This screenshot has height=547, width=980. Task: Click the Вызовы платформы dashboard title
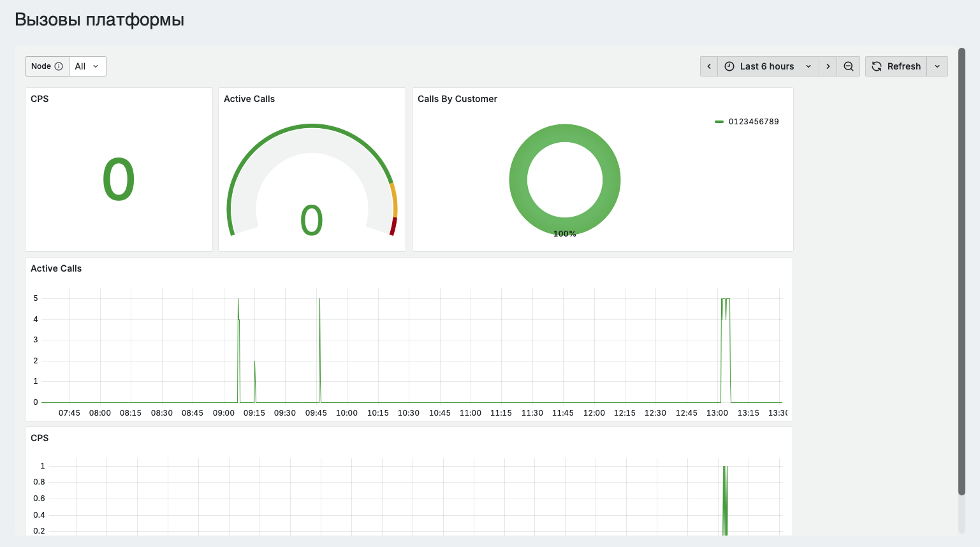coord(99,20)
